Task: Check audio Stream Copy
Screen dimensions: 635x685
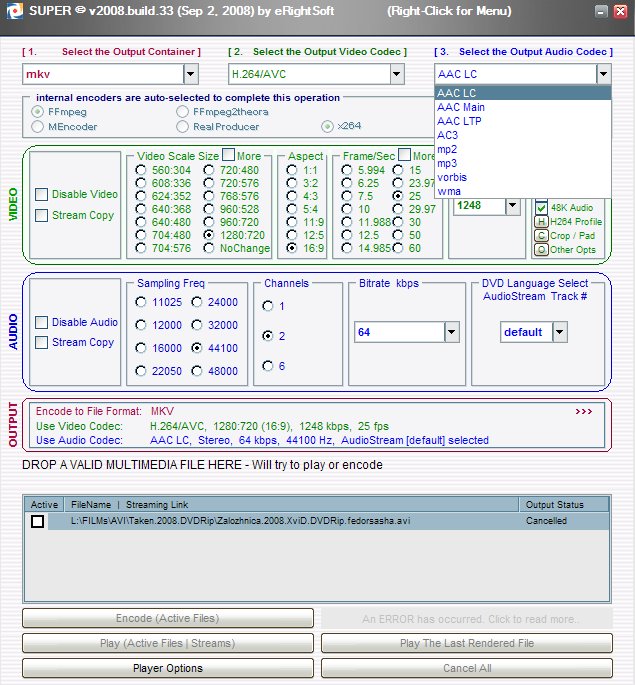Action: pyautogui.click(x=41, y=342)
